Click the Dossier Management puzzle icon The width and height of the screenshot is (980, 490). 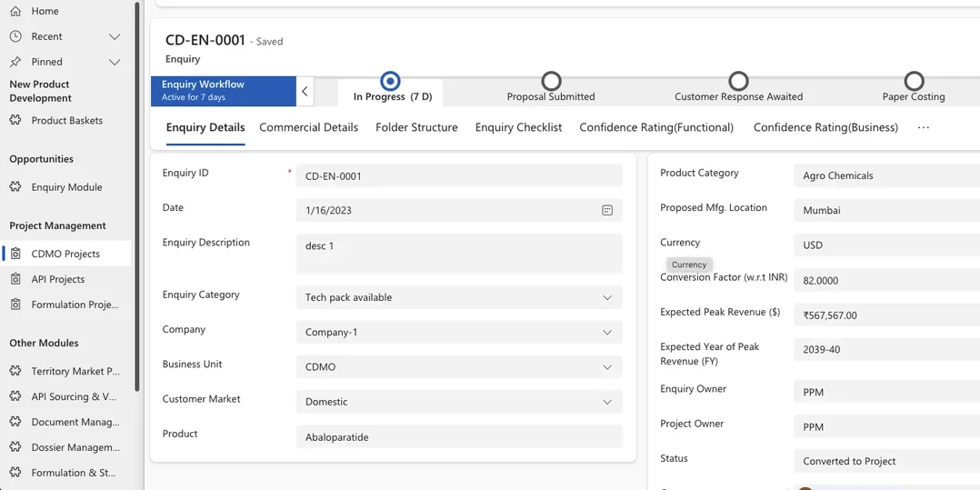point(15,447)
